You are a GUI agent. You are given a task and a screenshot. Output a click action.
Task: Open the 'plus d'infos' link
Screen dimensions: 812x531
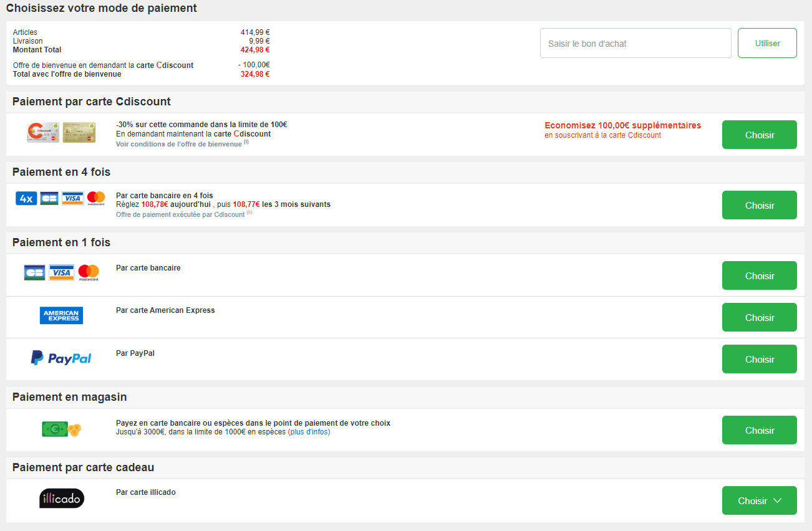[x=309, y=432]
